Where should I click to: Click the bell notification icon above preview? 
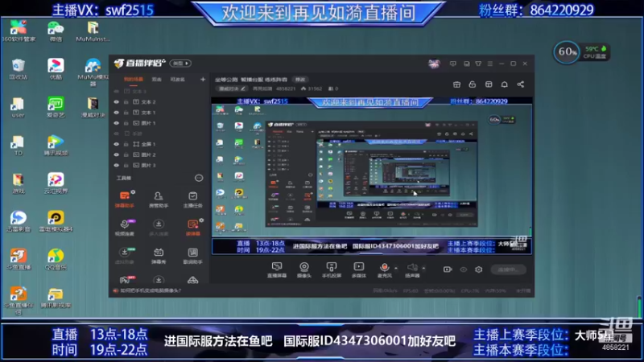tap(505, 84)
